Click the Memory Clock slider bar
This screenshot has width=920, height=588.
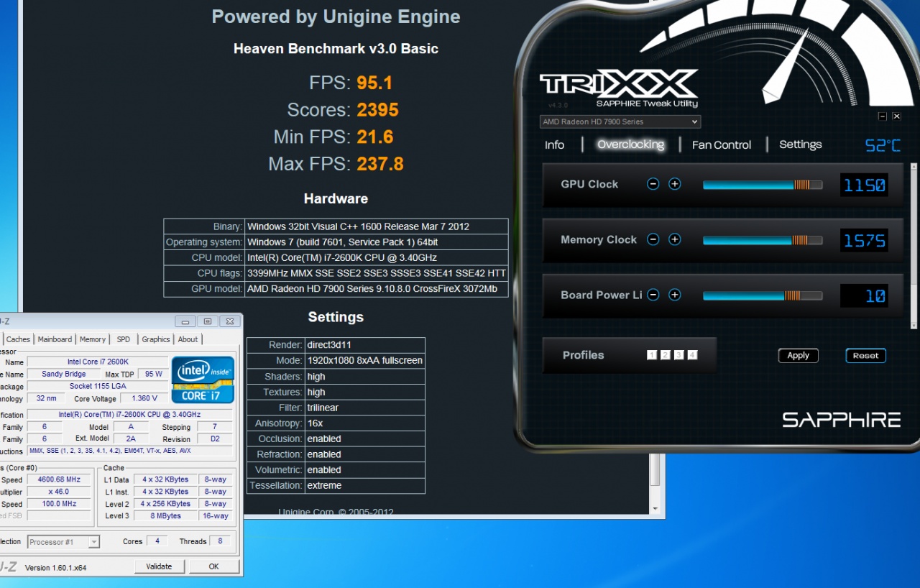pyautogui.click(x=763, y=240)
